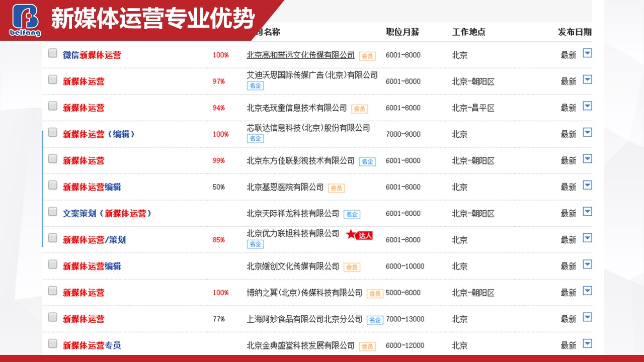Open job link 新媒体运营（编辑）
644x362 pixels.
[99, 134]
